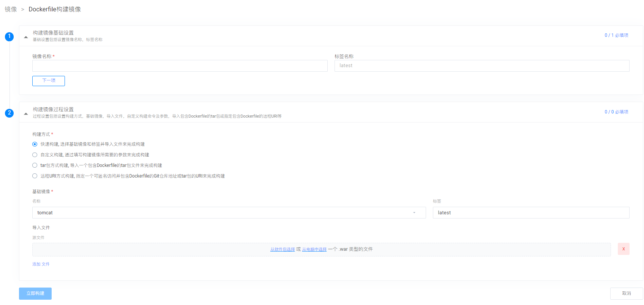This screenshot has height=305, width=644.
Task: Click step 1 circle indicator
Action: pyautogui.click(x=9, y=36)
